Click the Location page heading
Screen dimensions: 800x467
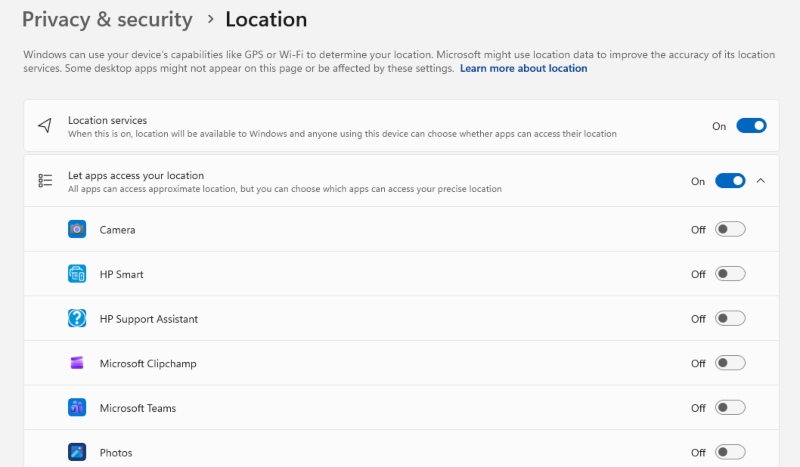(266, 19)
